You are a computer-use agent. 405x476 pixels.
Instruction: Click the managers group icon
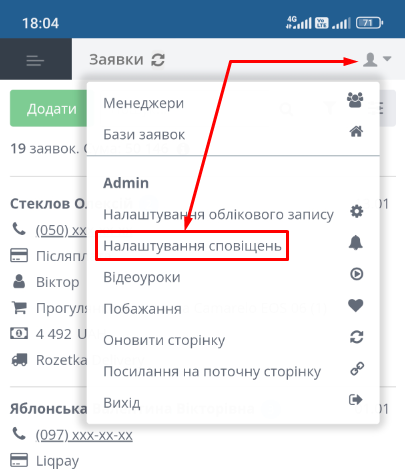click(x=355, y=100)
